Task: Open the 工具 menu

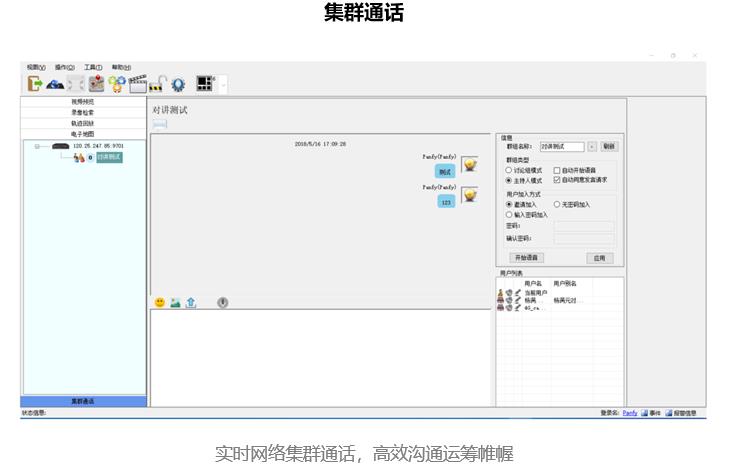Action: tap(93, 67)
